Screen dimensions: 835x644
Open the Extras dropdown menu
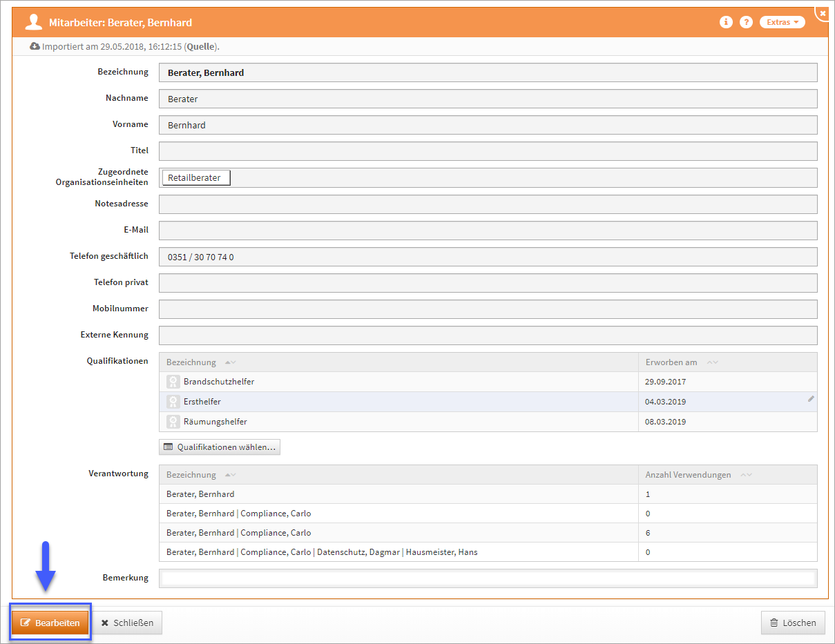pyautogui.click(x=782, y=22)
